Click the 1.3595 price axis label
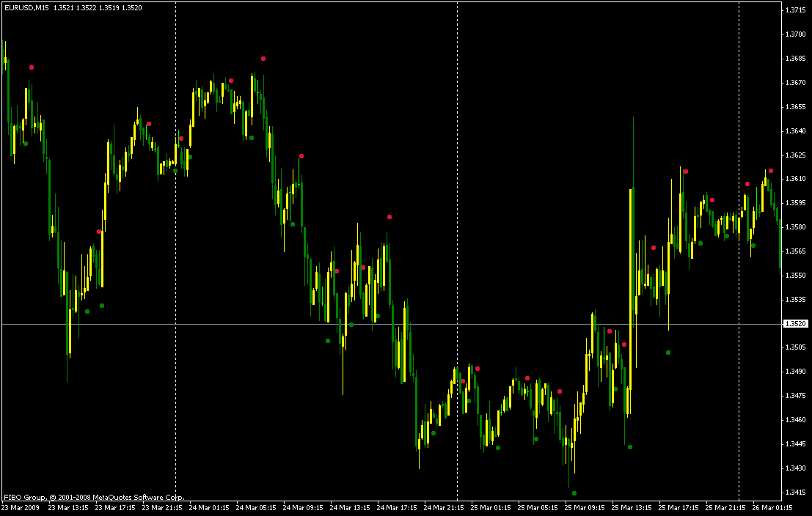Image resolution: width=812 pixels, height=516 pixels. 795,203
